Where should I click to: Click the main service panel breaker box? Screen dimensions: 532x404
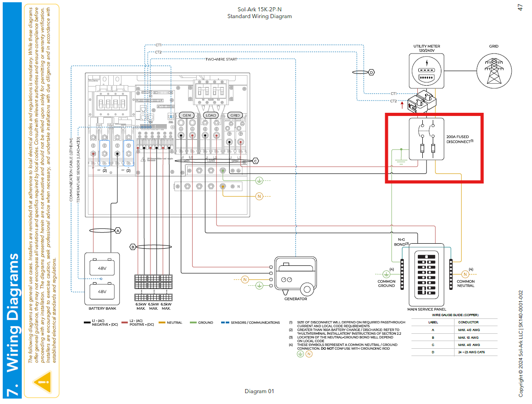[426, 274]
